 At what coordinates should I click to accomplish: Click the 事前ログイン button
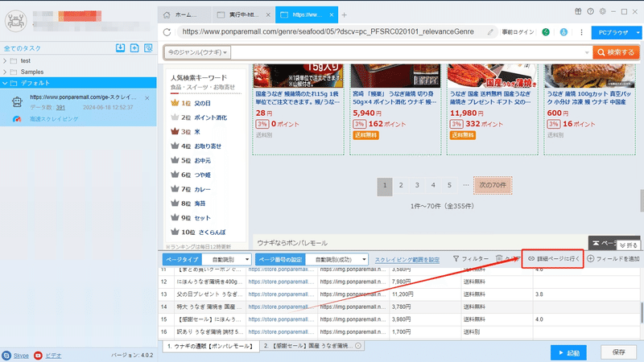pyautogui.click(x=518, y=32)
